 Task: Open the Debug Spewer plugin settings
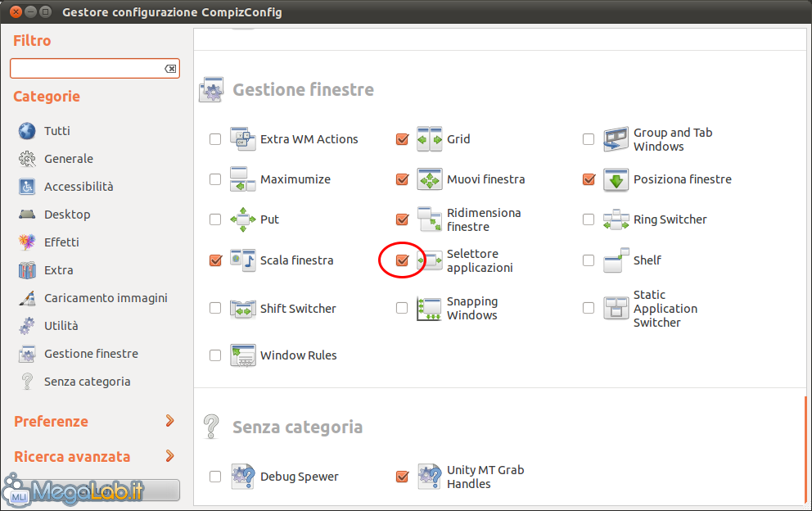coord(300,477)
